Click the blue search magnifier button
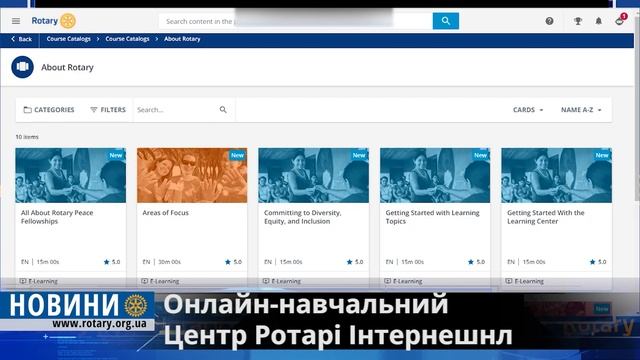 coord(446,21)
